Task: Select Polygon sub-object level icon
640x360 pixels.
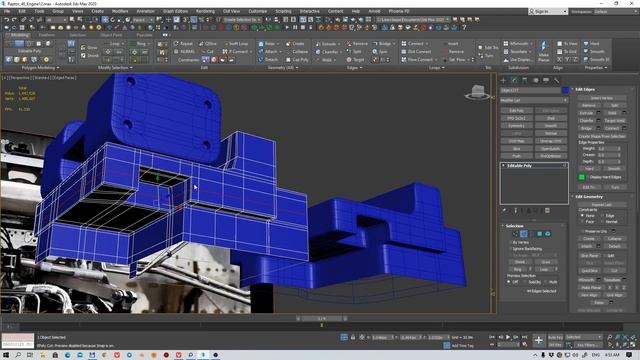Action: 540,234
